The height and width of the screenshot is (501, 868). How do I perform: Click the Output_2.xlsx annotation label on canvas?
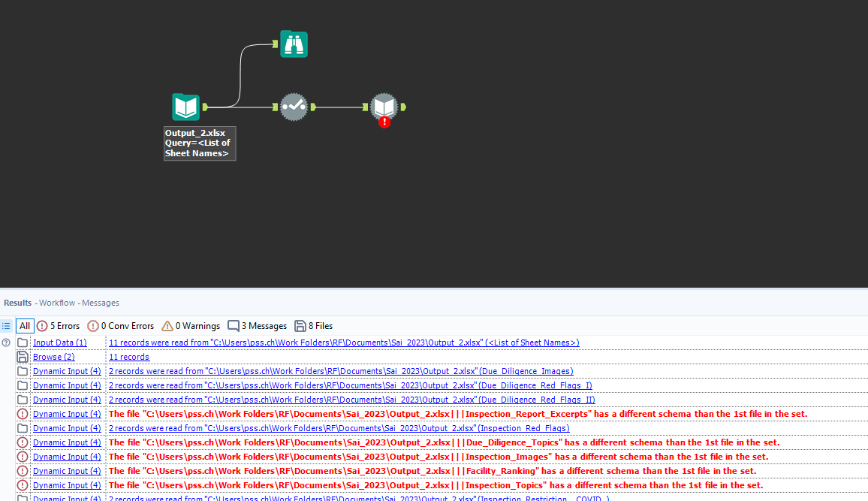pos(199,142)
